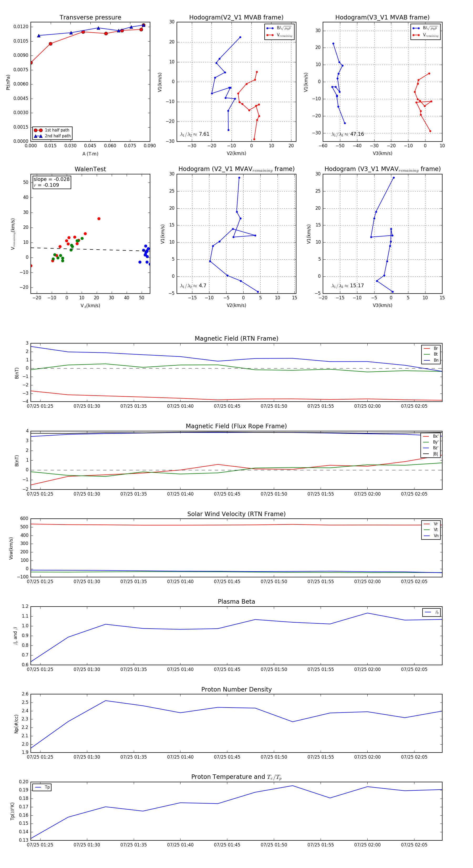Click the "Proton Temperature and Te/Tp" title
The image size is (473, 868).
coord(236,777)
